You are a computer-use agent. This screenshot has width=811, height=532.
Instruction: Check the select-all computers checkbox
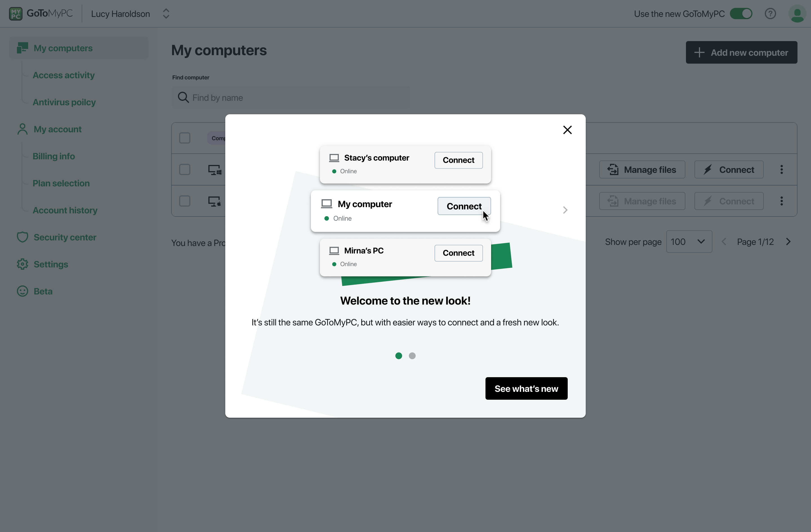185,138
